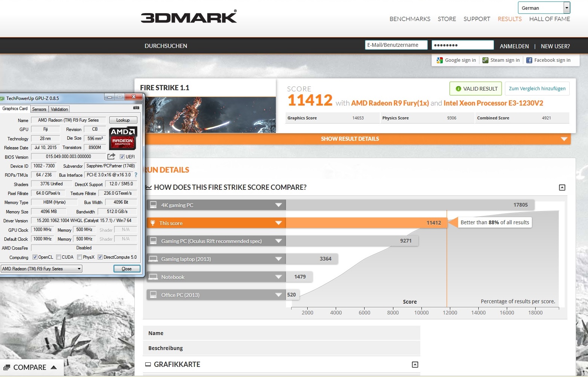Viewport: 588px width, 377px height.
Task: Click the Office PC (2013) monitor icon
Action: pyautogui.click(x=153, y=295)
